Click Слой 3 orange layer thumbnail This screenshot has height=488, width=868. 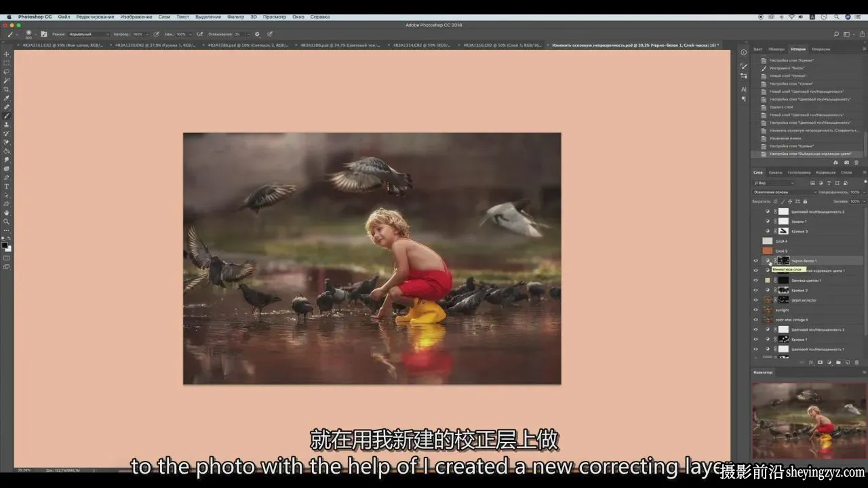(x=767, y=251)
